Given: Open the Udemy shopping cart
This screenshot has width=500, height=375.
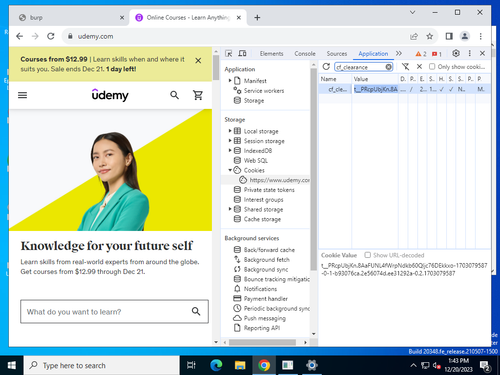Looking at the screenshot, I should [198, 95].
